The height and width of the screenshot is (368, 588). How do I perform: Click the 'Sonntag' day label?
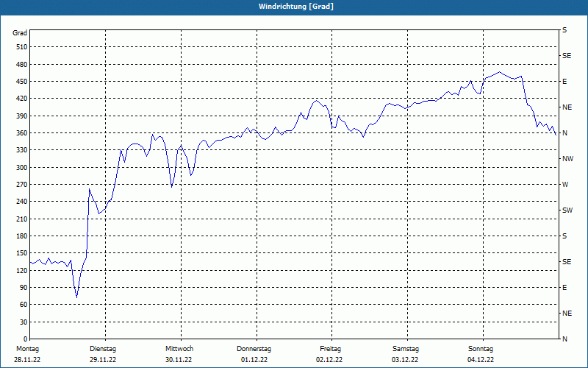(x=481, y=349)
